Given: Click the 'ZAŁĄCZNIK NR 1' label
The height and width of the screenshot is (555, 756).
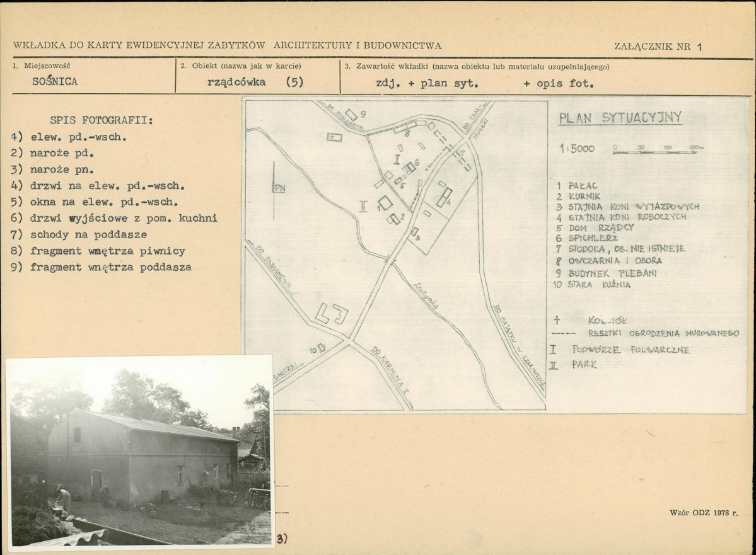Looking at the screenshot, I should [658, 47].
